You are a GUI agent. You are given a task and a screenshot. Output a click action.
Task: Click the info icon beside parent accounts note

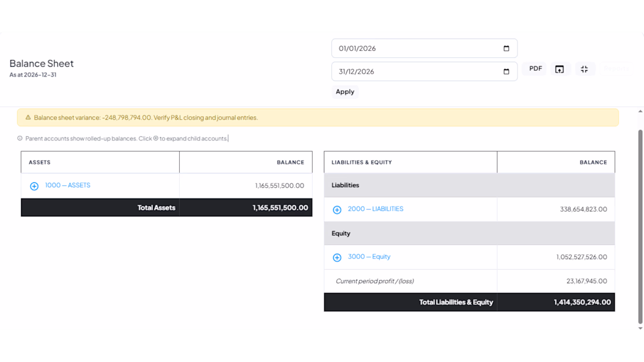[20, 139]
